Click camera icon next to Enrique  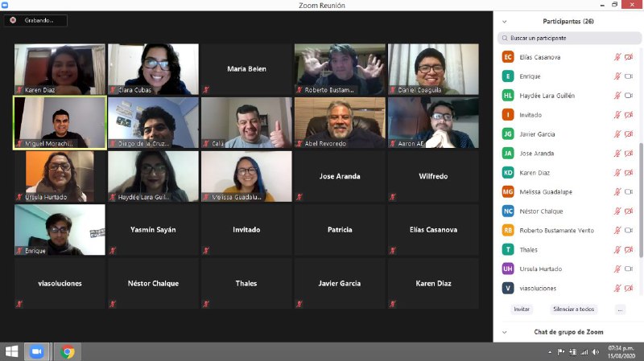coord(629,76)
